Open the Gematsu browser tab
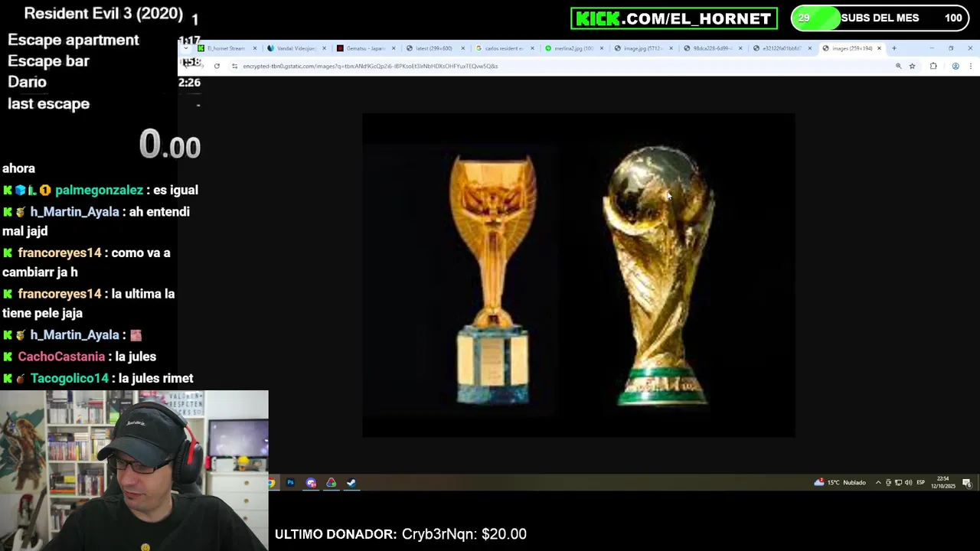Image resolution: width=980 pixels, height=551 pixels. click(364, 48)
